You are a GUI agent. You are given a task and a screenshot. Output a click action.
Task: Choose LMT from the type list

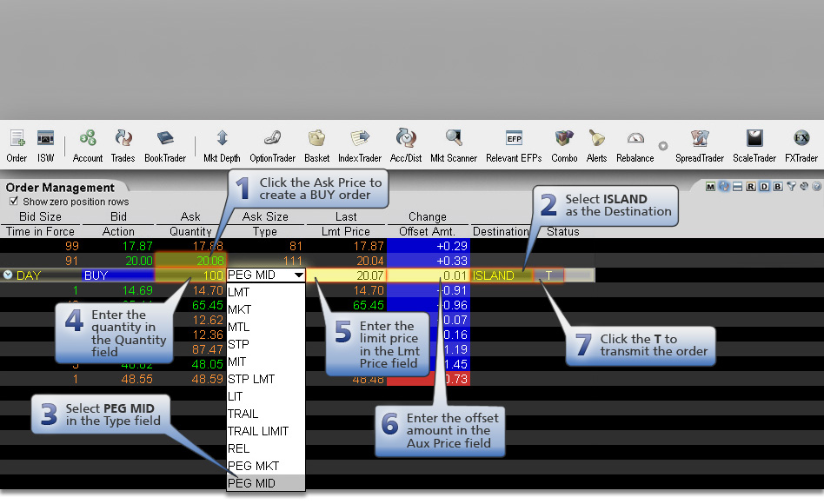click(265, 292)
